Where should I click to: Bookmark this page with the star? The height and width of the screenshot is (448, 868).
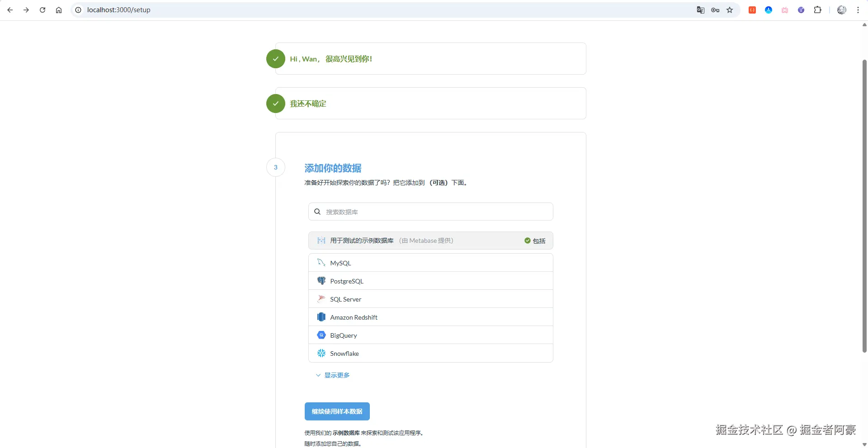(730, 10)
